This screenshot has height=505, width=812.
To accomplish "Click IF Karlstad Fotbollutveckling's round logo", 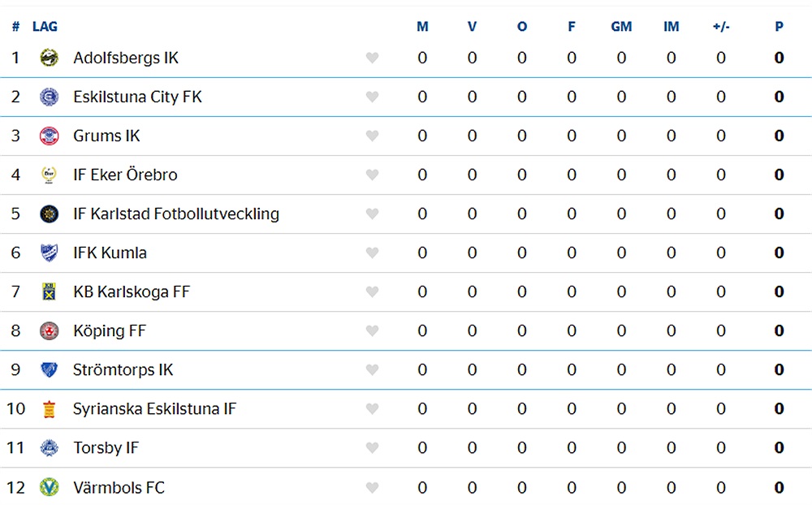I will 50,214.
